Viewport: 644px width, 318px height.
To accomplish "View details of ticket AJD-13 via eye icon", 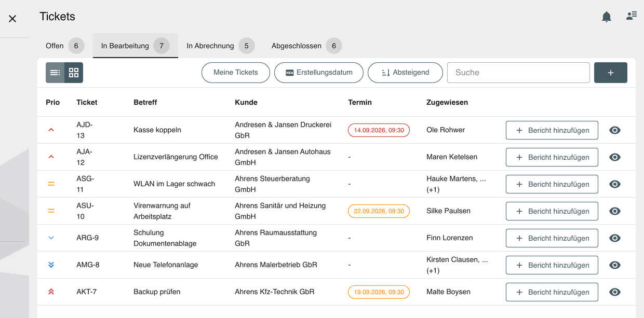I will pyautogui.click(x=615, y=130).
